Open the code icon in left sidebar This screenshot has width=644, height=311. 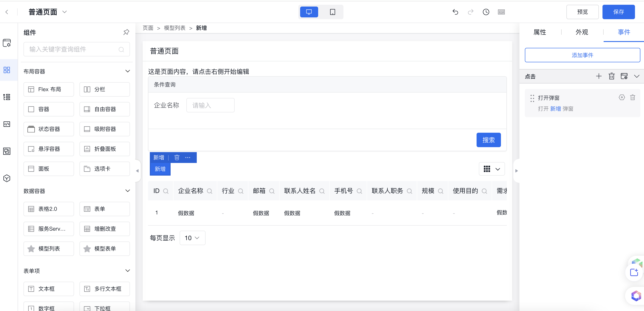[x=7, y=124]
